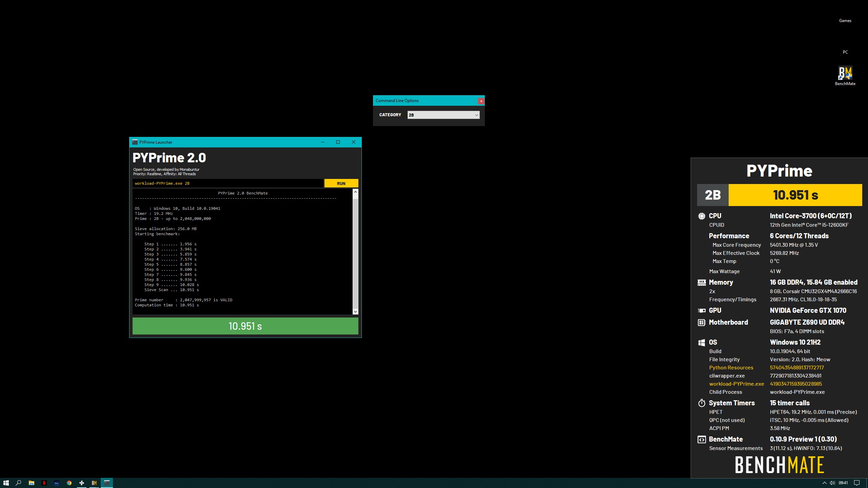
Task: Launch Netflix from the taskbar
Action: point(44,483)
